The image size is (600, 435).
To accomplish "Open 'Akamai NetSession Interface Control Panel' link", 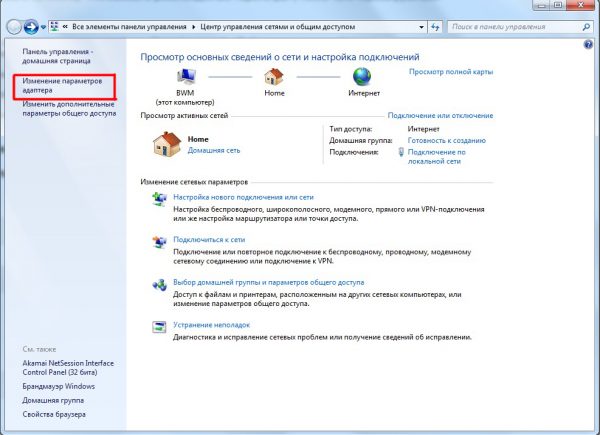I will (68, 368).
